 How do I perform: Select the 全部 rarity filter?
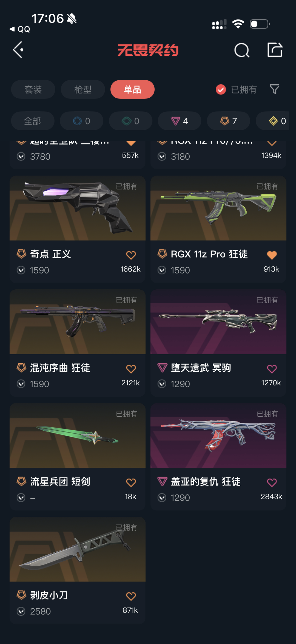[33, 121]
